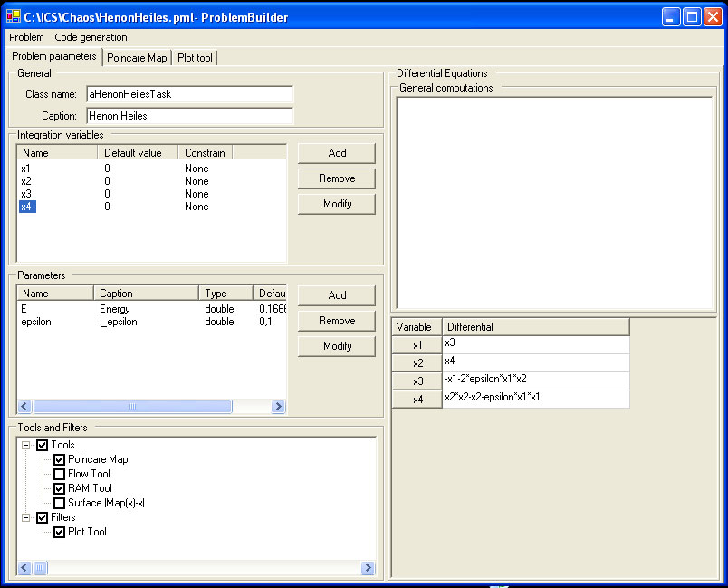Maximize the ProblemBuilder window
Viewport: 728px width, 588px height.
pos(692,17)
